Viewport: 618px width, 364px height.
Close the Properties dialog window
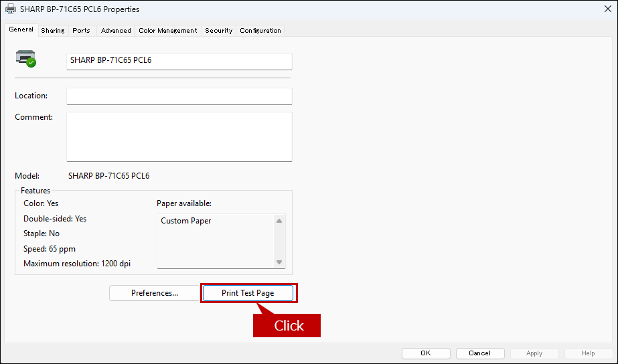point(608,9)
